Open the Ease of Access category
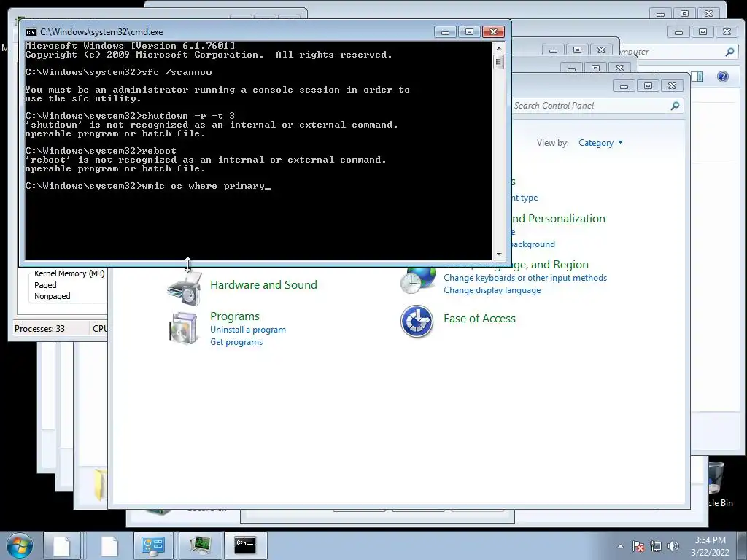The height and width of the screenshot is (560, 747). click(x=479, y=319)
